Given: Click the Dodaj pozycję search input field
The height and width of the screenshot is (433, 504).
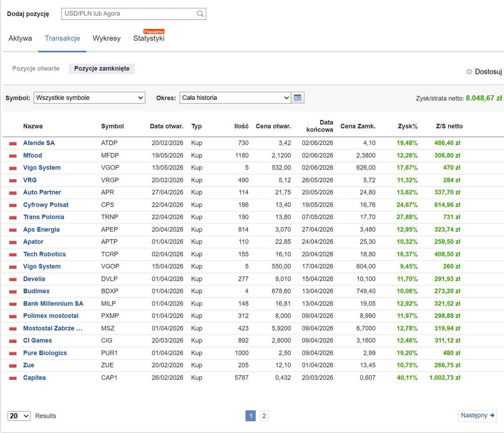Looking at the screenshot, I should pos(134,13).
